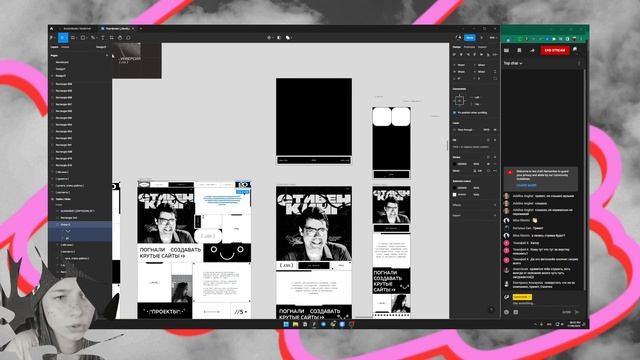Open a new Figma tab with plus
This screenshot has height=360, width=640.
[x=141, y=29]
